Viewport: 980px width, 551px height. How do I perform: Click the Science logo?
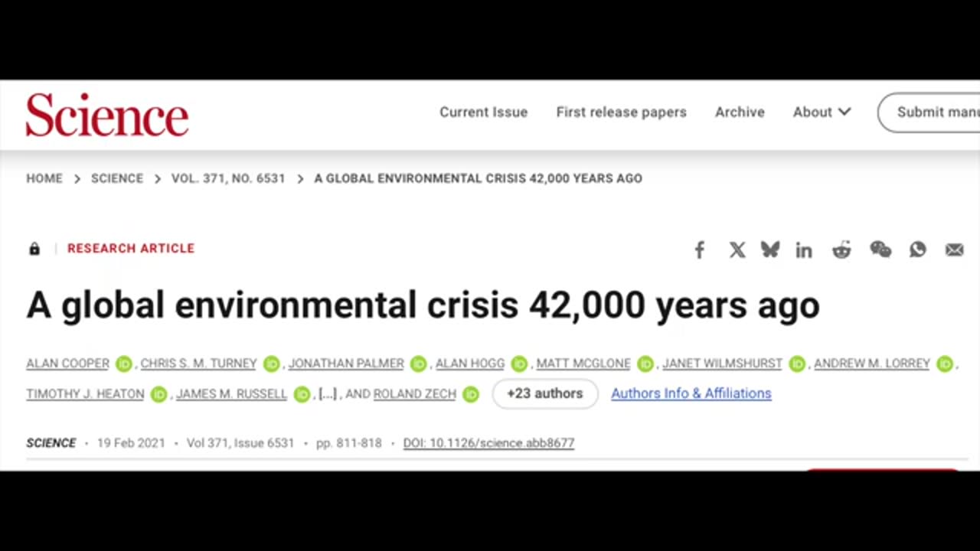tap(107, 115)
